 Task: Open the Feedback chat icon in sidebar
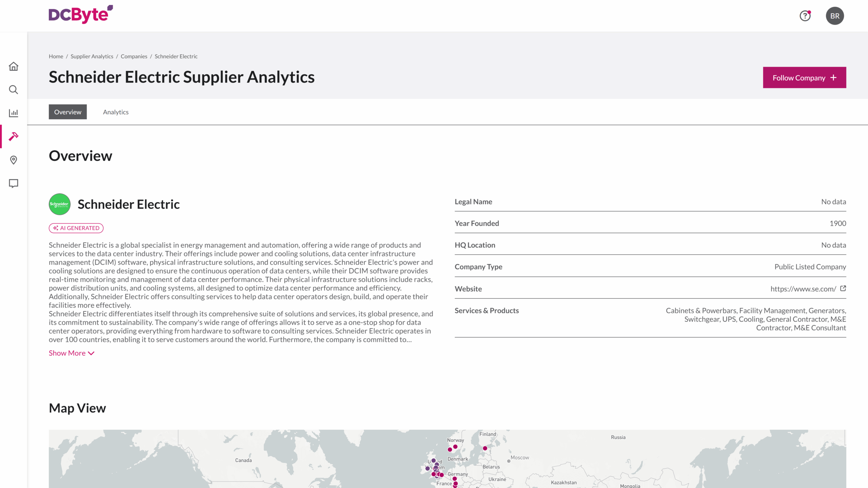click(14, 183)
